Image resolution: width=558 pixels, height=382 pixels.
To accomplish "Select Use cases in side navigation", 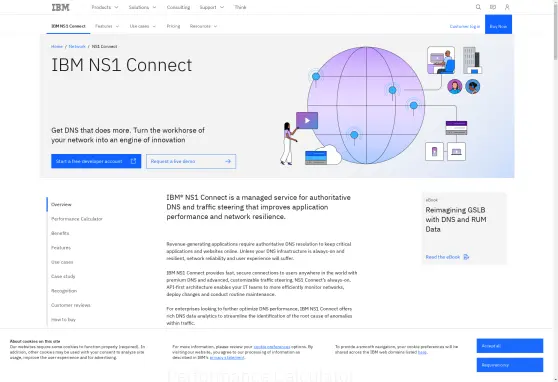I will 62,262.
